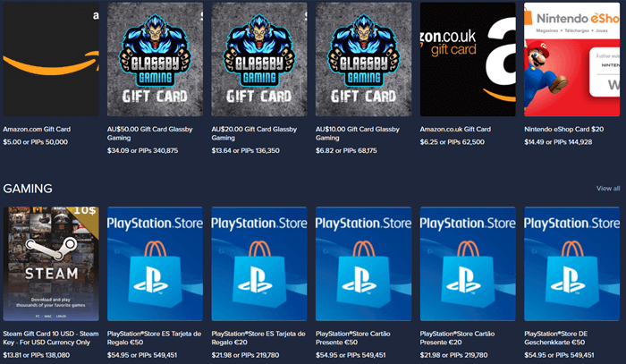626x364 pixels.
Task: Open PlayStation Store ES Tarjeta €50 image
Action: tap(155, 264)
